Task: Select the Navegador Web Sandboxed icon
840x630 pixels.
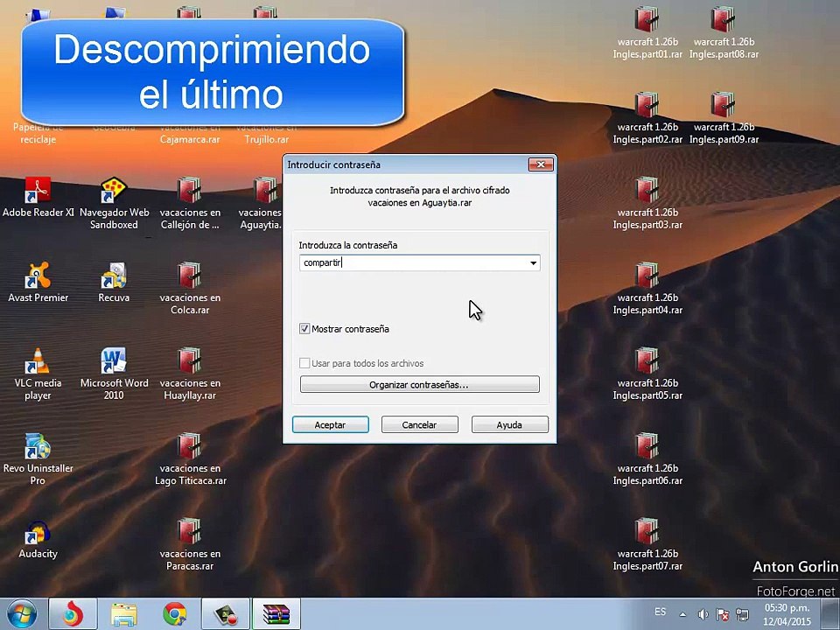Action: pos(114,203)
